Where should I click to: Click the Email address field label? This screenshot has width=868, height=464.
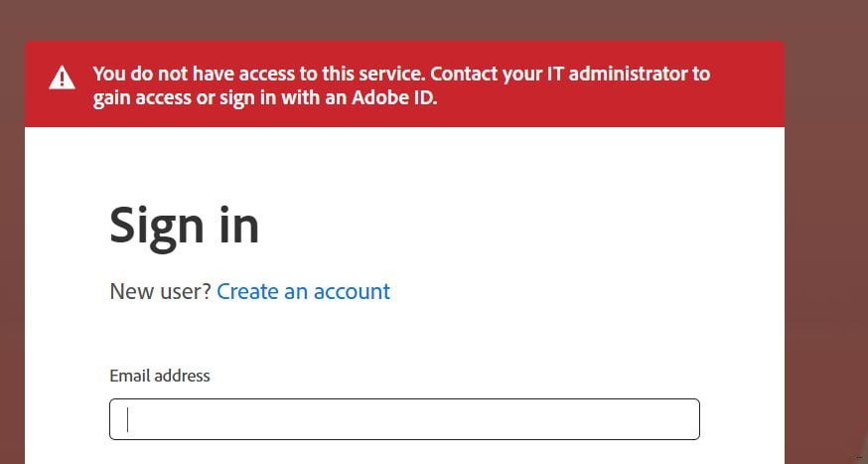(x=159, y=376)
